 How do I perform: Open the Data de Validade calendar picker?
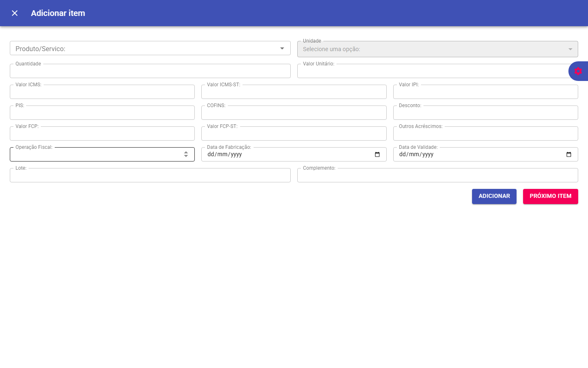(x=569, y=154)
